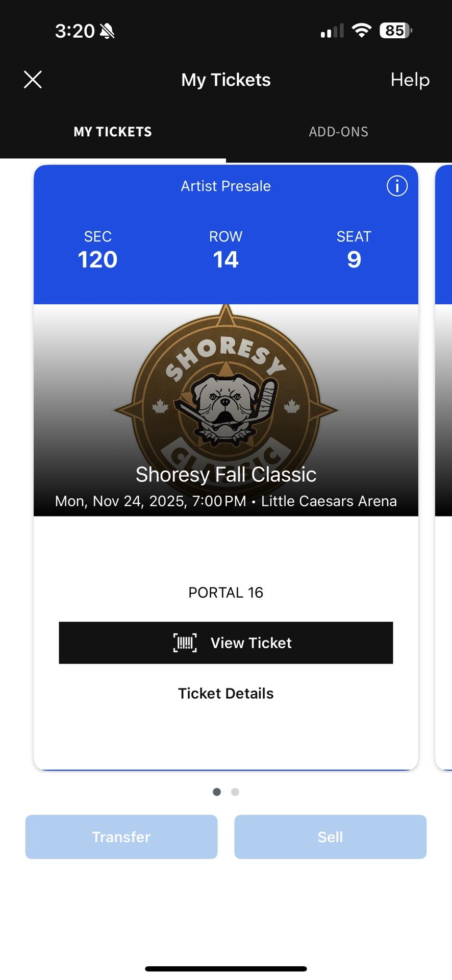This screenshot has height=980, width=452.
Task: Open Help
Action: pyautogui.click(x=409, y=80)
